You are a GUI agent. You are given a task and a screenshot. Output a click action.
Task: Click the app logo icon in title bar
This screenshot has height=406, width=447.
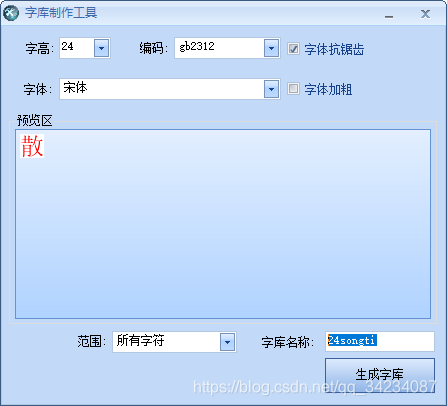tap(11, 13)
